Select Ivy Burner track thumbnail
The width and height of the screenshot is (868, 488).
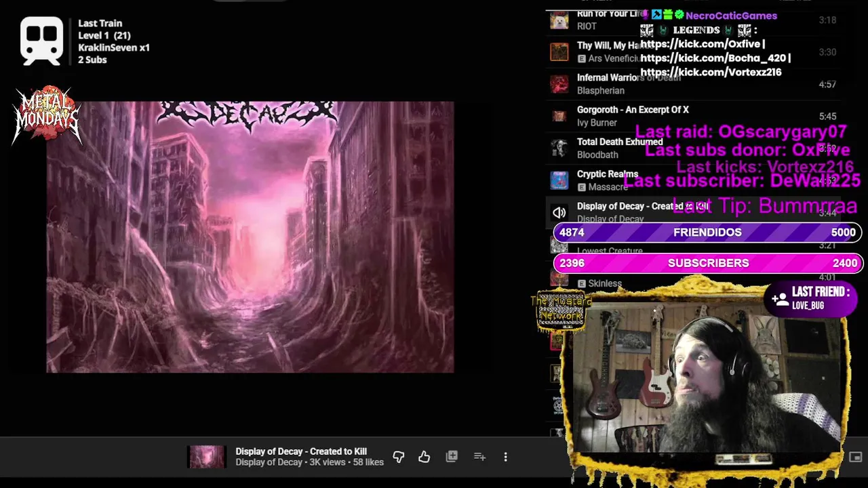(x=559, y=116)
